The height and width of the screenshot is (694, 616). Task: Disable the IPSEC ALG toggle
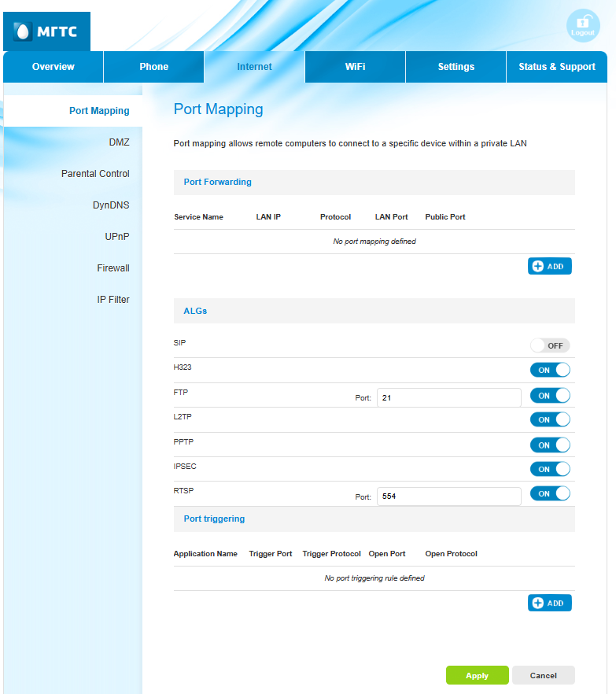(x=549, y=469)
